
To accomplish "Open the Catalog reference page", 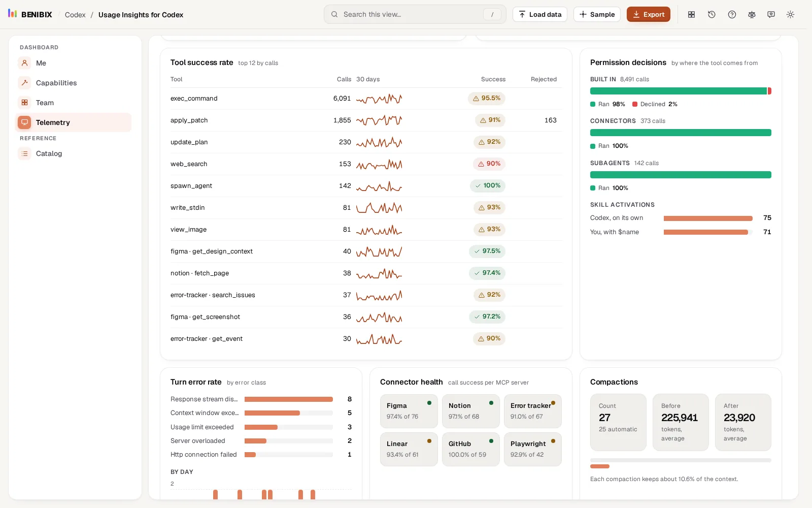I will 73,153.
